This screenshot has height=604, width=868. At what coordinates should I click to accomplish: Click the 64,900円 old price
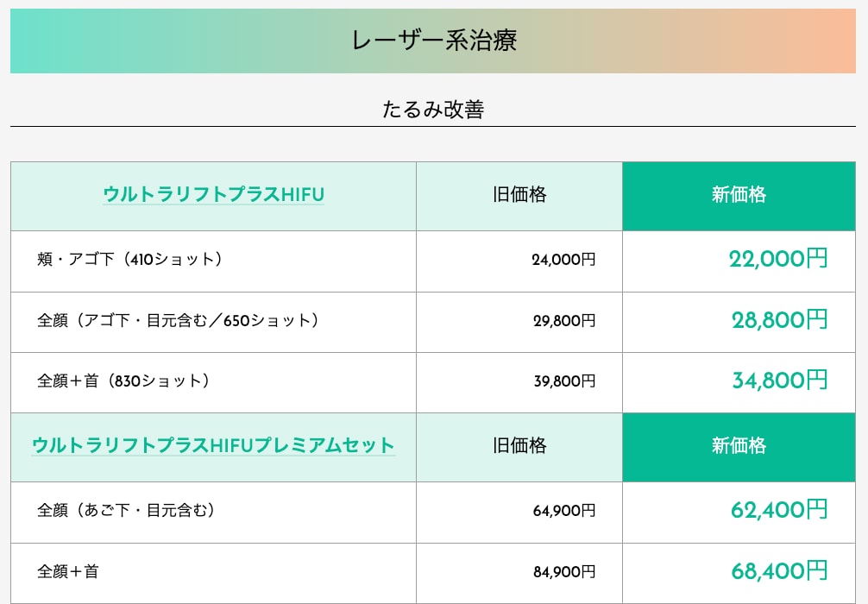pos(564,511)
